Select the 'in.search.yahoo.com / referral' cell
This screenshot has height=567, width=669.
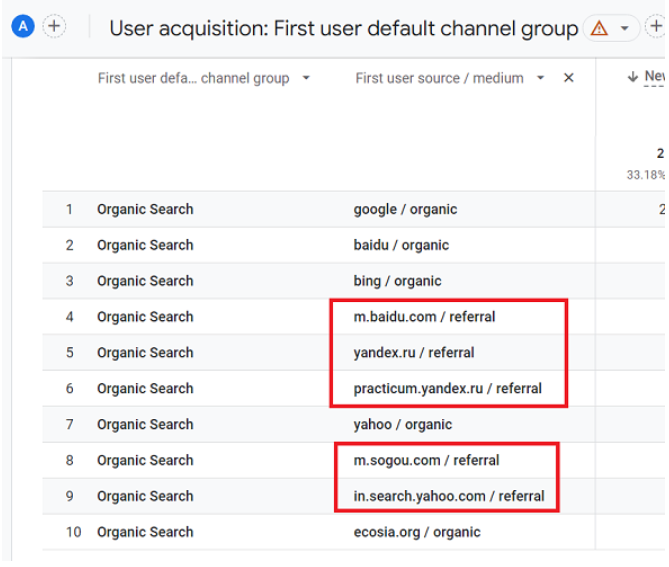(449, 496)
